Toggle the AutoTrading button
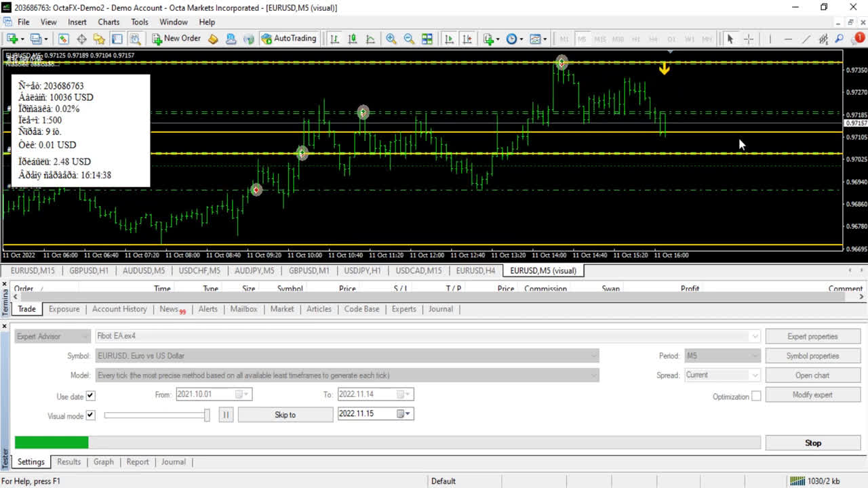 [289, 39]
